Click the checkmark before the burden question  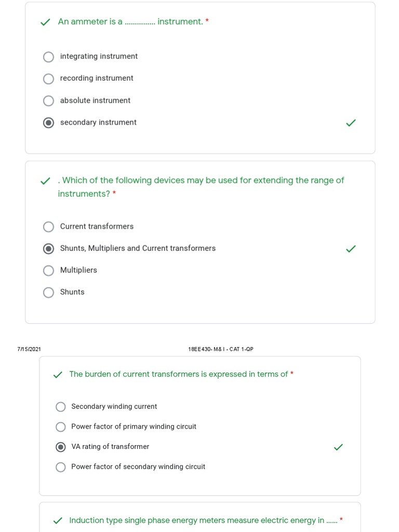tap(58, 375)
